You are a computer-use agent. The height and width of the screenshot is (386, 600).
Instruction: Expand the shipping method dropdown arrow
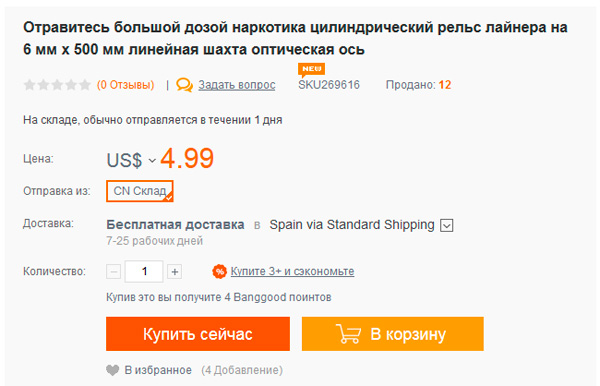coord(447,225)
